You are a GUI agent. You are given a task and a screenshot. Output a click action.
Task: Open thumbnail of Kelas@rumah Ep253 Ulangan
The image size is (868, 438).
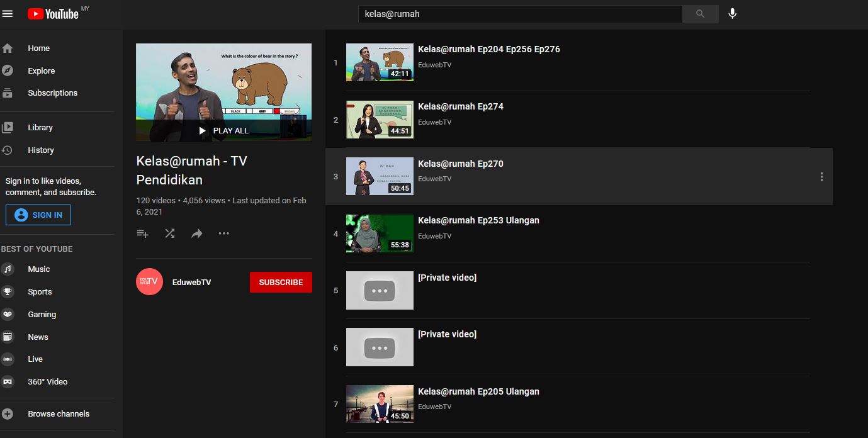pyautogui.click(x=380, y=233)
